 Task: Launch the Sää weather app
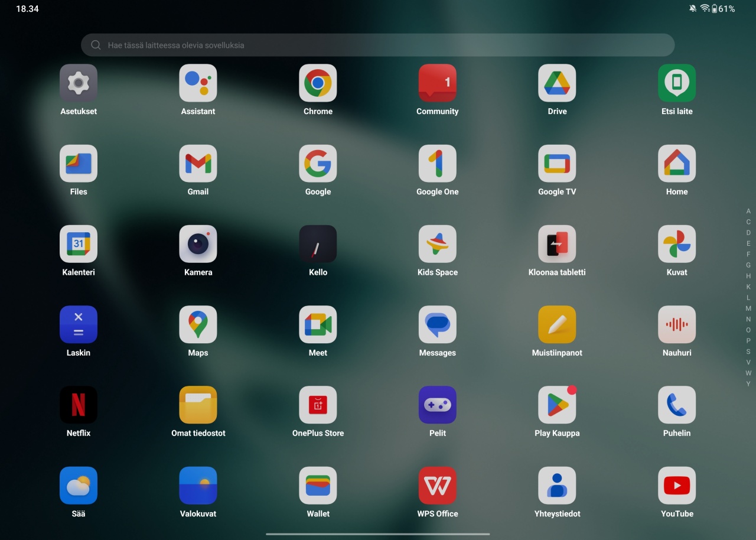click(79, 486)
